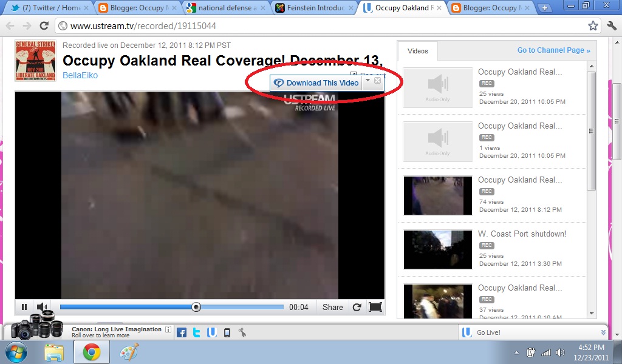Share on Facebook from bottom toolbar
Screen dimensions: 622x364
[181, 332]
